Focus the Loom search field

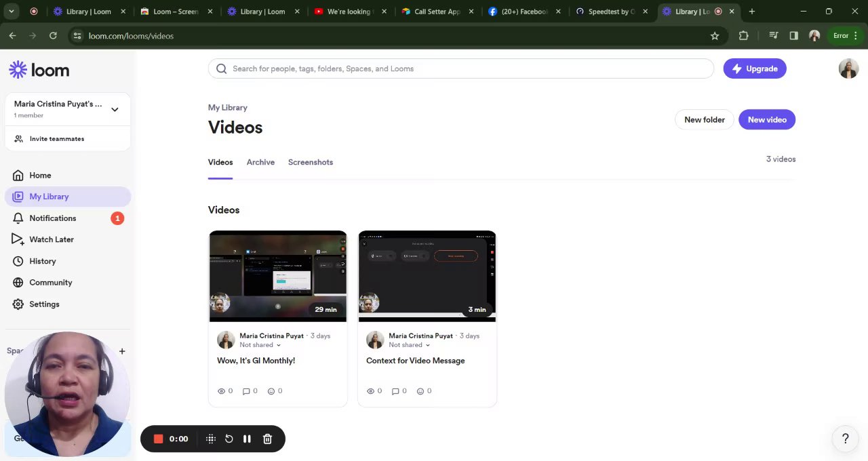[x=461, y=68]
